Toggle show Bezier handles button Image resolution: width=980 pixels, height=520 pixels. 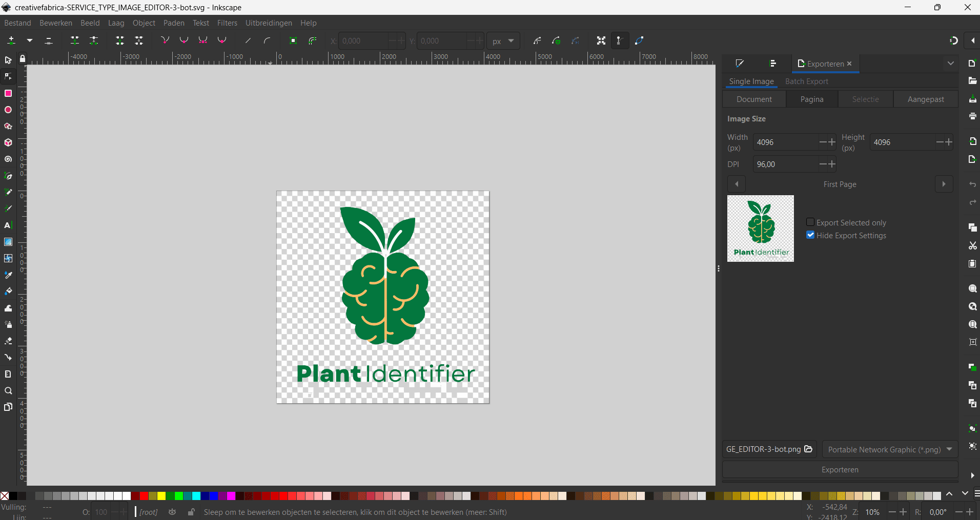[620, 40]
